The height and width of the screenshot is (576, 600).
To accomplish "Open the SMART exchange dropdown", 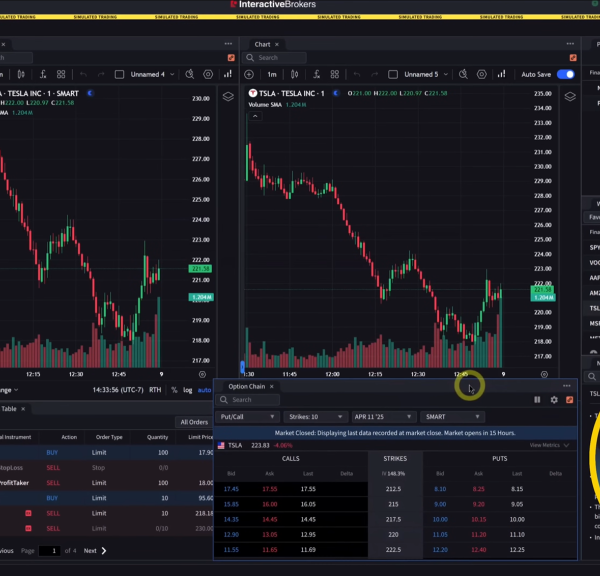I will (452, 416).
